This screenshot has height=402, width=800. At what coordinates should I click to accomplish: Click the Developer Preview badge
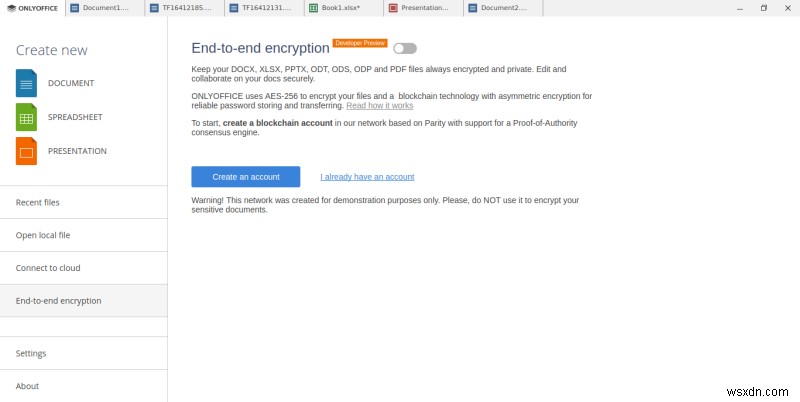tap(361, 43)
